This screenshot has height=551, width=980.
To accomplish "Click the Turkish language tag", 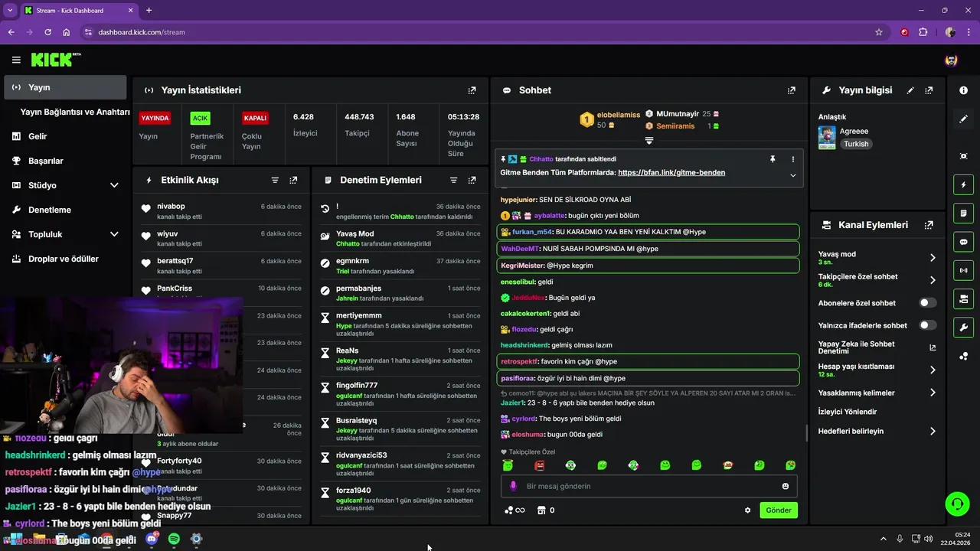I will [856, 144].
